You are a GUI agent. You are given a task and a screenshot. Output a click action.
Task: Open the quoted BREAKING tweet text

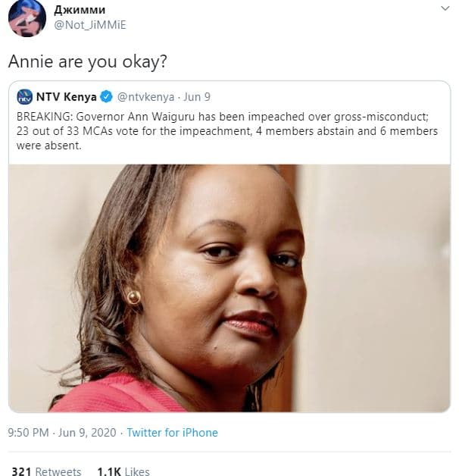(x=227, y=131)
